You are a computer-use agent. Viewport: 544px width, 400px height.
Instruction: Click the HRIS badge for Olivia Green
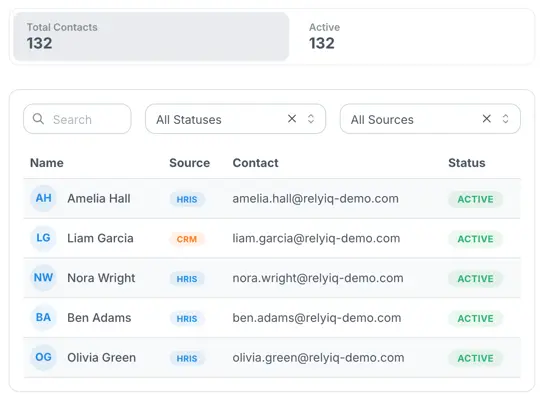[x=187, y=358]
